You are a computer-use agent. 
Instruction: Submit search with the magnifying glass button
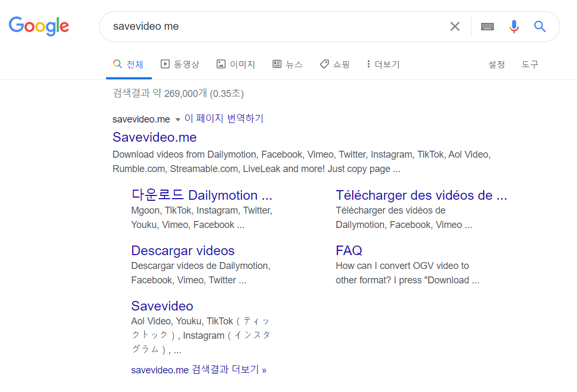[540, 27]
